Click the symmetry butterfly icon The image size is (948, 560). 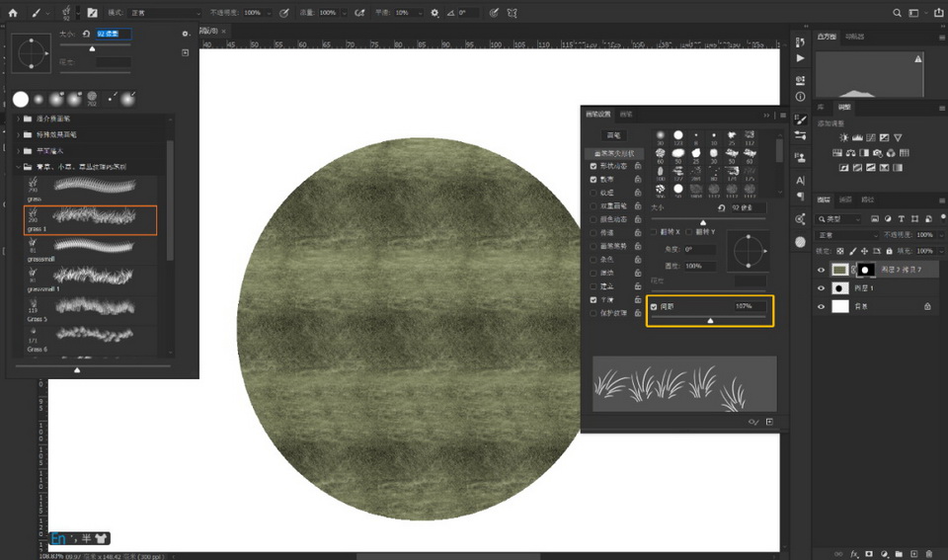click(511, 13)
